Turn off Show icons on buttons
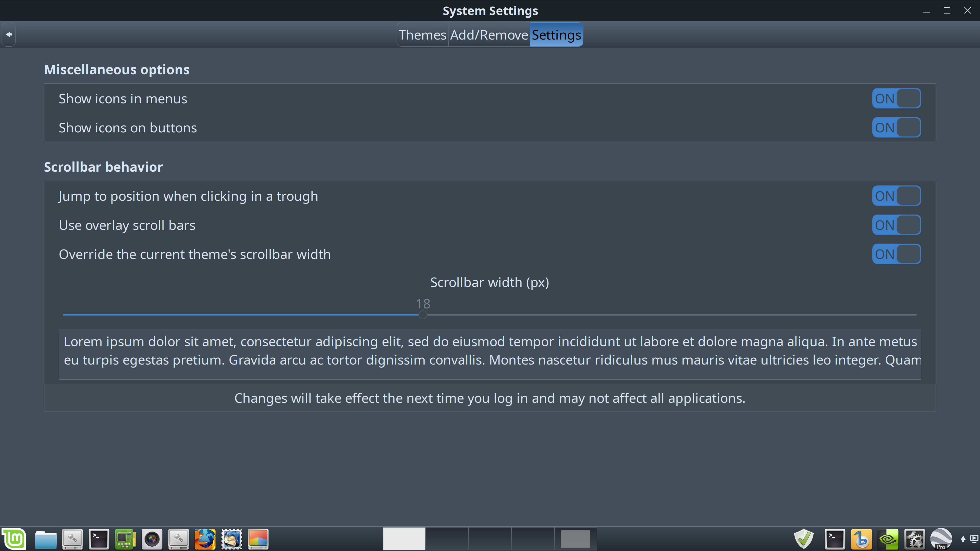This screenshot has height=551, width=980. 896,127
